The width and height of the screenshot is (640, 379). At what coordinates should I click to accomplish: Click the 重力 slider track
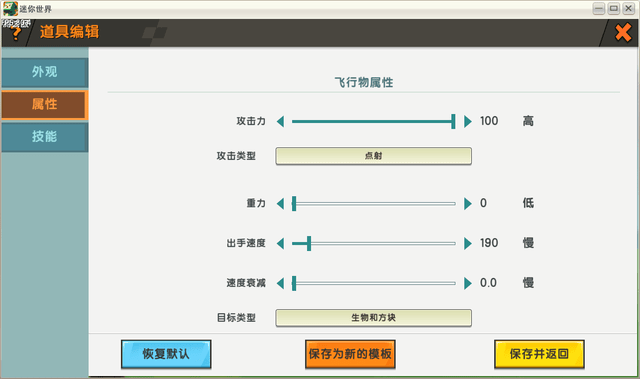[373, 203]
